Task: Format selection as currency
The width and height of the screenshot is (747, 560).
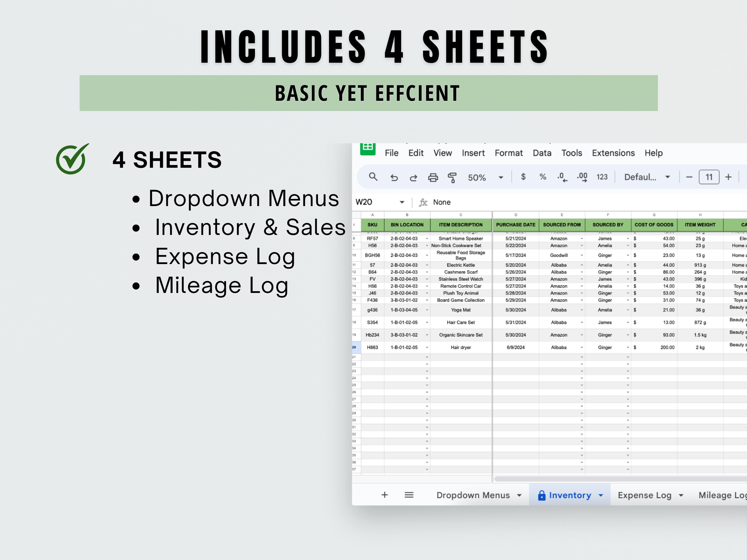Action: coord(523,177)
